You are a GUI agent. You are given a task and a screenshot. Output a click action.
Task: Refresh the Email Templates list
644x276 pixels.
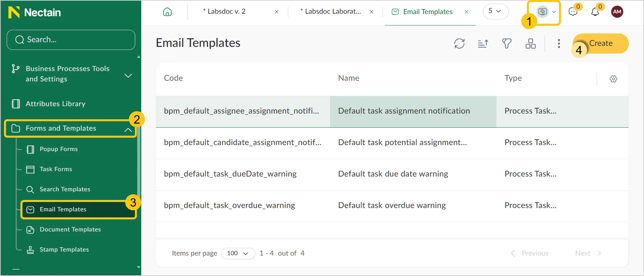pyautogui.click(x=460, y=44)
